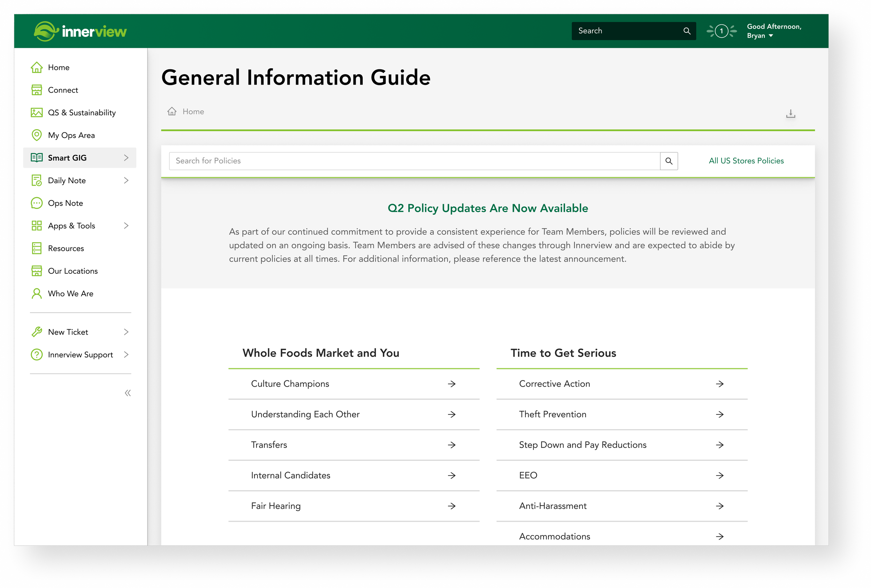Open Who We Are in sidebar menu
The image size is (871, 588).
click(79, 293)
